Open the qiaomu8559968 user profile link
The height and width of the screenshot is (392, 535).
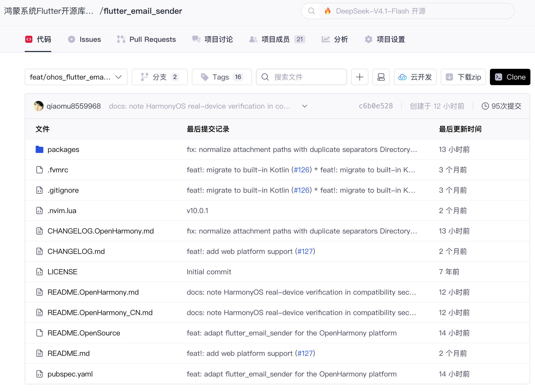point(74,106)
